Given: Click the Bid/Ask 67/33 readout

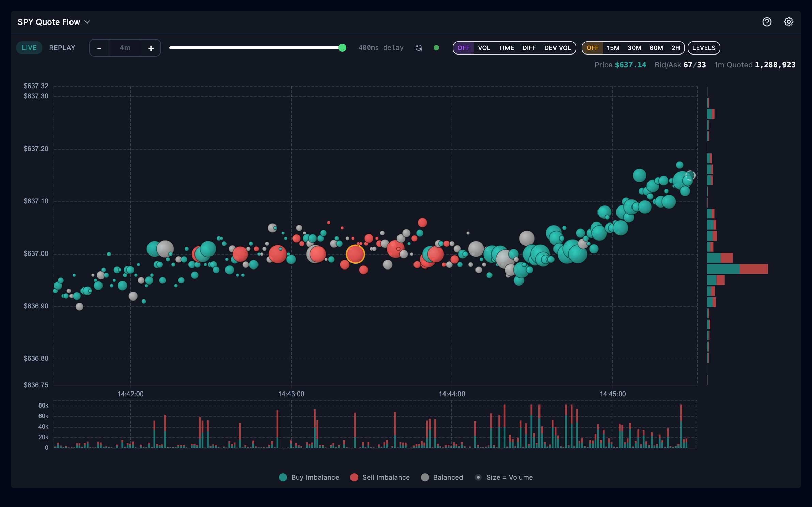Looking at the screenshot, I should point(680,65).
